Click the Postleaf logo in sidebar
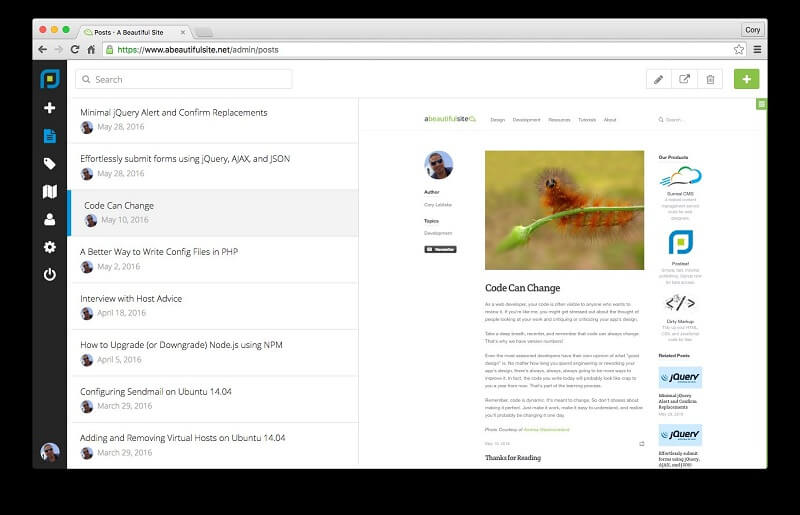The width and height of the screenshot is (800, 515). pyautogui.click(x=50, y=79)
